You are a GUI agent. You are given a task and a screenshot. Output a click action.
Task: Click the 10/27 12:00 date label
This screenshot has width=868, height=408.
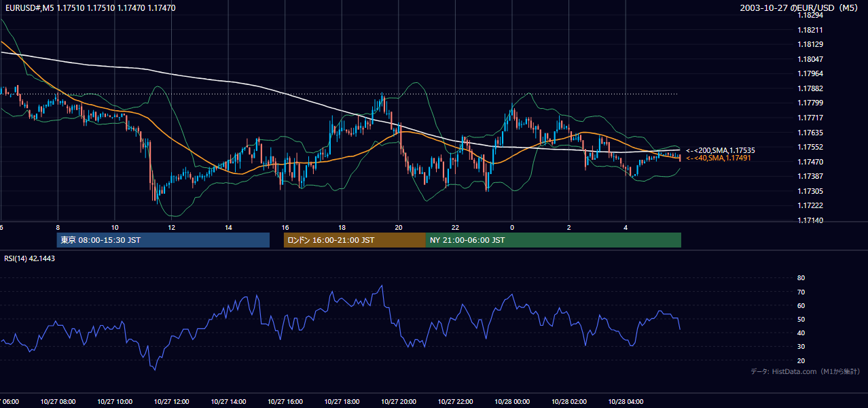pyautogui.click(x=171, y=401)
